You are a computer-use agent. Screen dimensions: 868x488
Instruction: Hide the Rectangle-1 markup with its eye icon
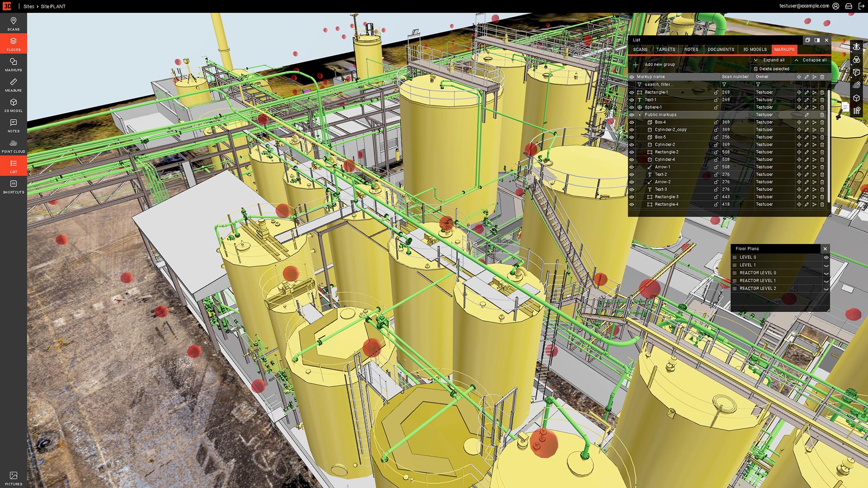point(632,92)
